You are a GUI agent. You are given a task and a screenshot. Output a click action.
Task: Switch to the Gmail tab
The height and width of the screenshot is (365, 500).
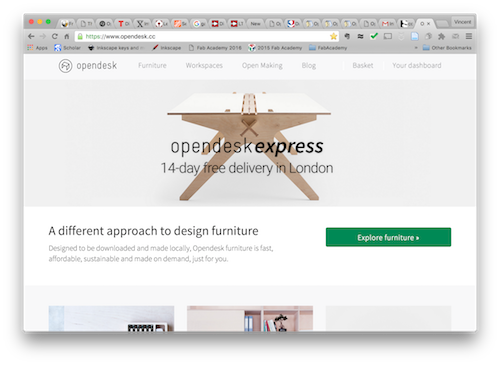point(387,24)
